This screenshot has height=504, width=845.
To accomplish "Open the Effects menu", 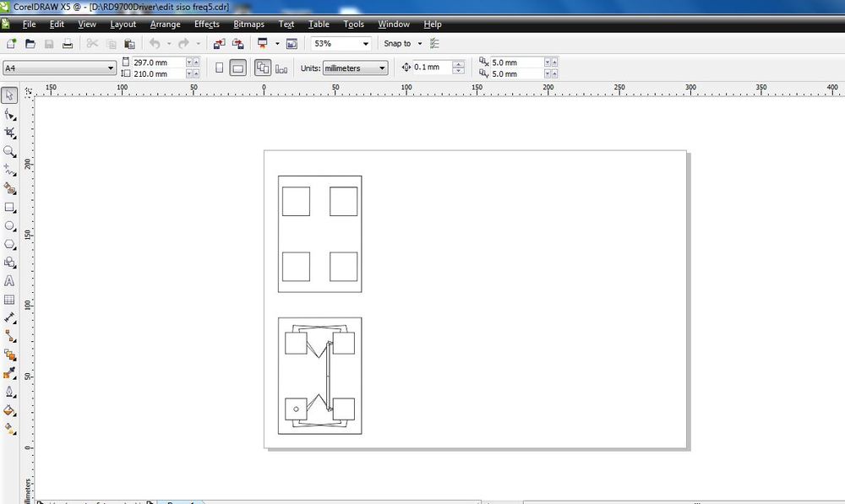I will coord(207,24).
